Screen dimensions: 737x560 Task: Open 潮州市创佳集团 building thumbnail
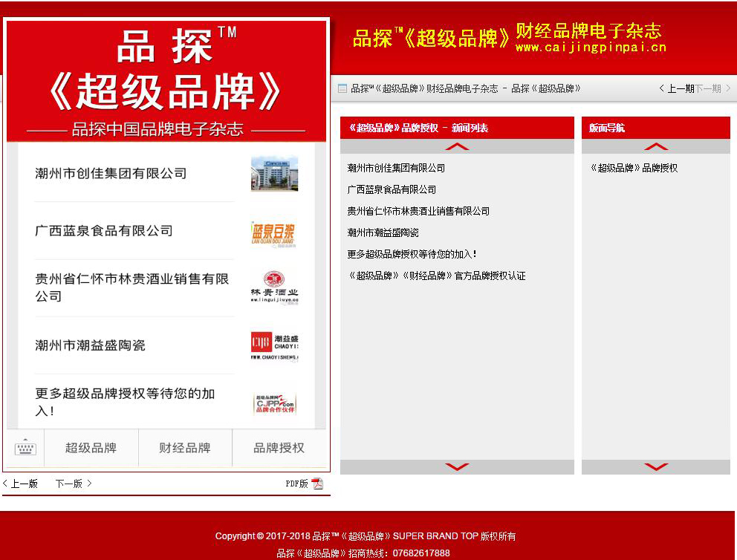(274, 173)
